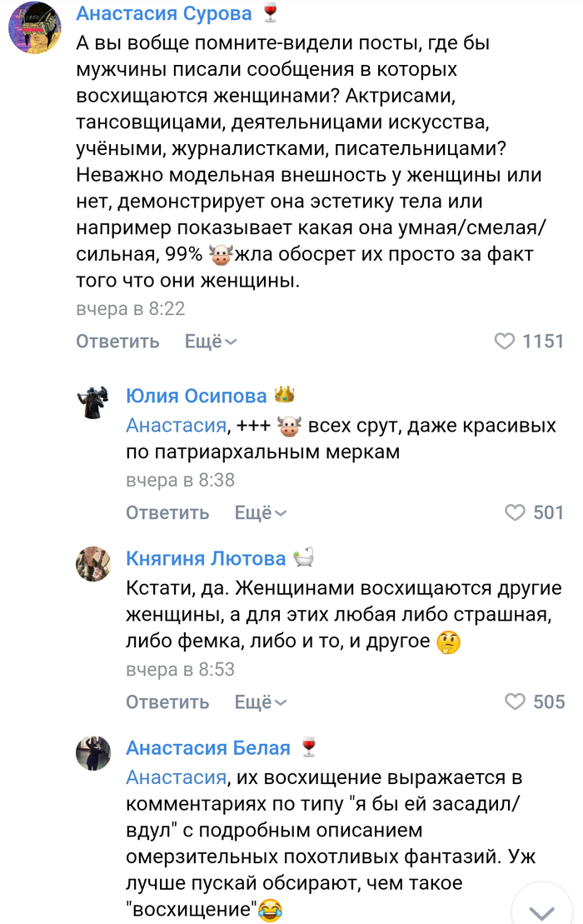Image resolution: width=583 pixels, height=924 pixels.
Task: Expand 'Ещё' menu under Юлия Осипова's reply
Action: (261, 513)
